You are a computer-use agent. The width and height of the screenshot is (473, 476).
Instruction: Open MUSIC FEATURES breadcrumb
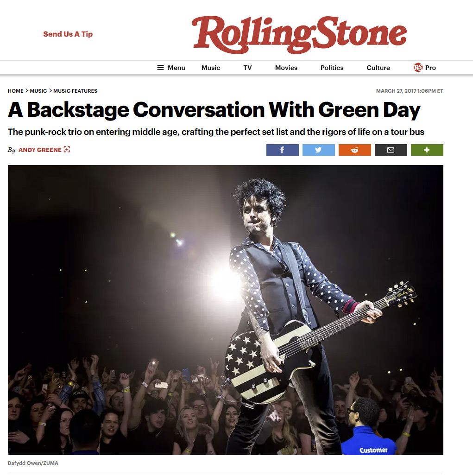[75, 91]
